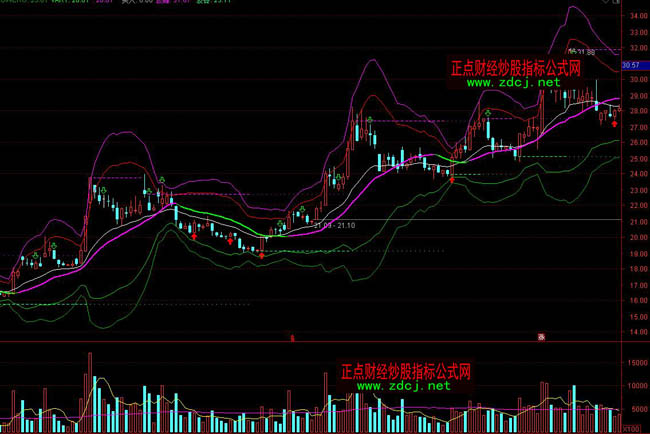Select the red diamond at the lowest trough
The height and width of the screenshot is (434, 650).
262,255
